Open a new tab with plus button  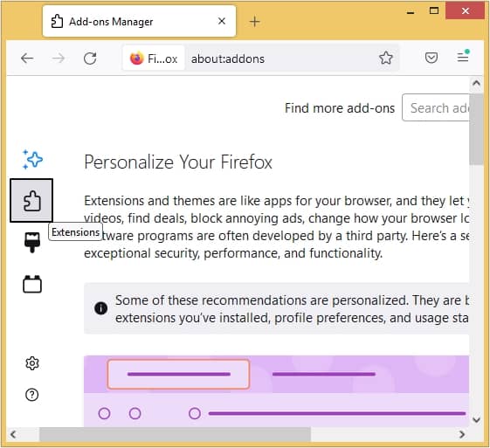[255, 22]
